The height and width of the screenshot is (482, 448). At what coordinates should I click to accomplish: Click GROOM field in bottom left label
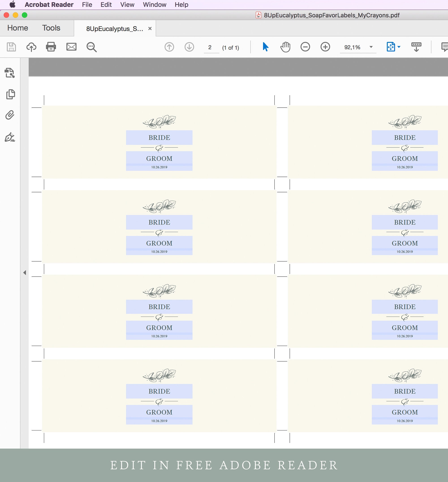pyautogui.click(x=159, y=412)
